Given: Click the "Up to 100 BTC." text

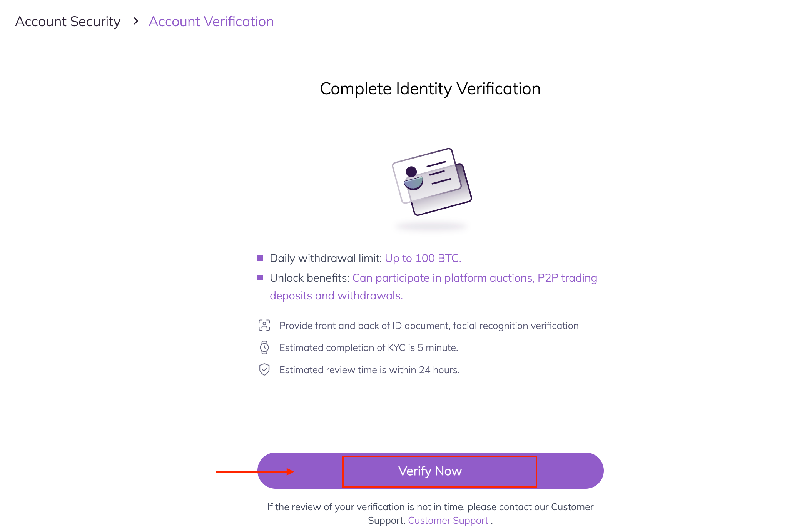Looking at the screenshot, I should tap(423, 258).
